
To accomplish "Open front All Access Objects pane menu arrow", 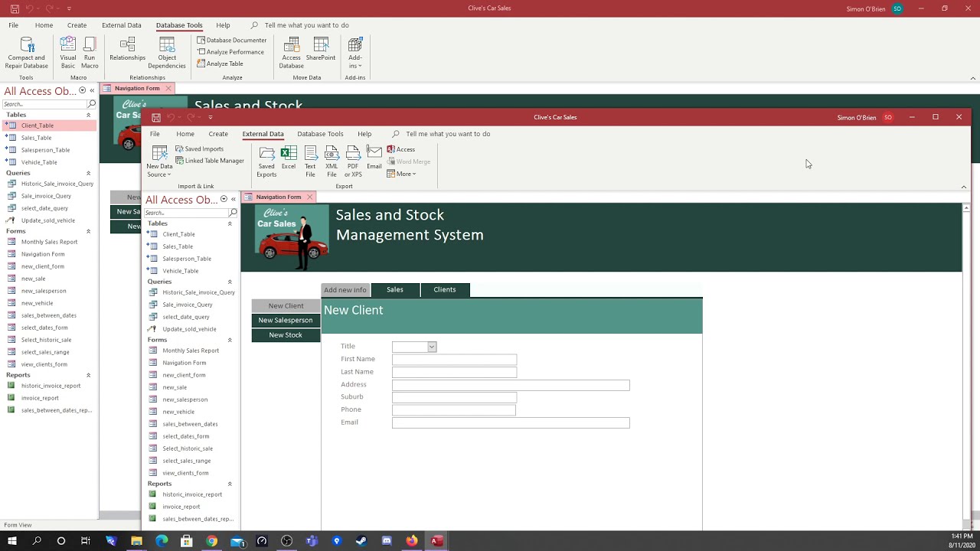I will [224, 199].
